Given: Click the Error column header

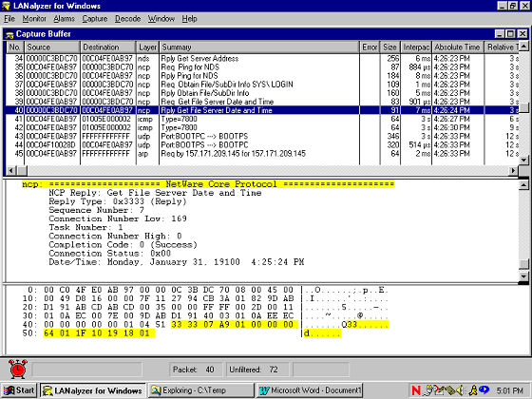Looking at the screenshot, I should pos(370,47).
